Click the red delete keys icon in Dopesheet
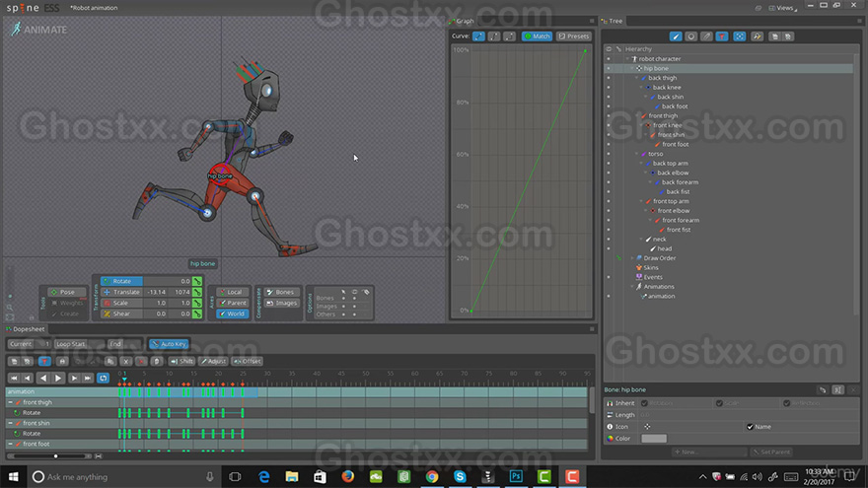The height and width of the screenshot is (488, 868). point(141,361)
